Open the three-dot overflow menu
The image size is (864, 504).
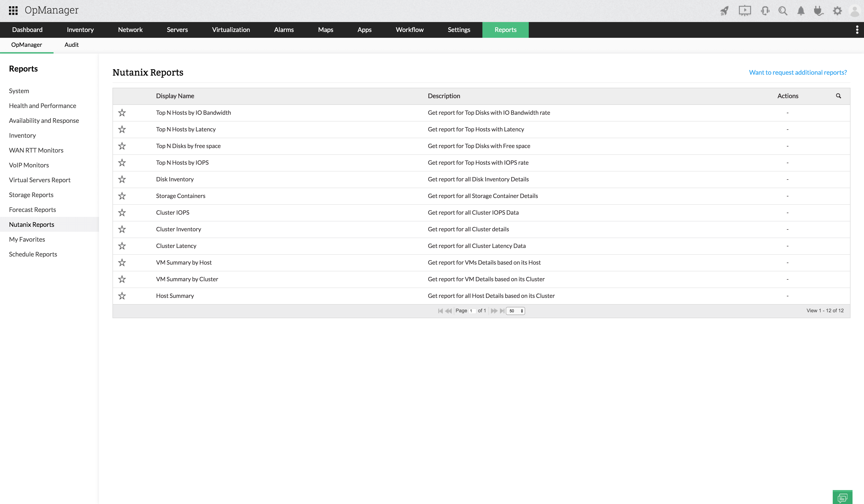[x=857, y=30]
